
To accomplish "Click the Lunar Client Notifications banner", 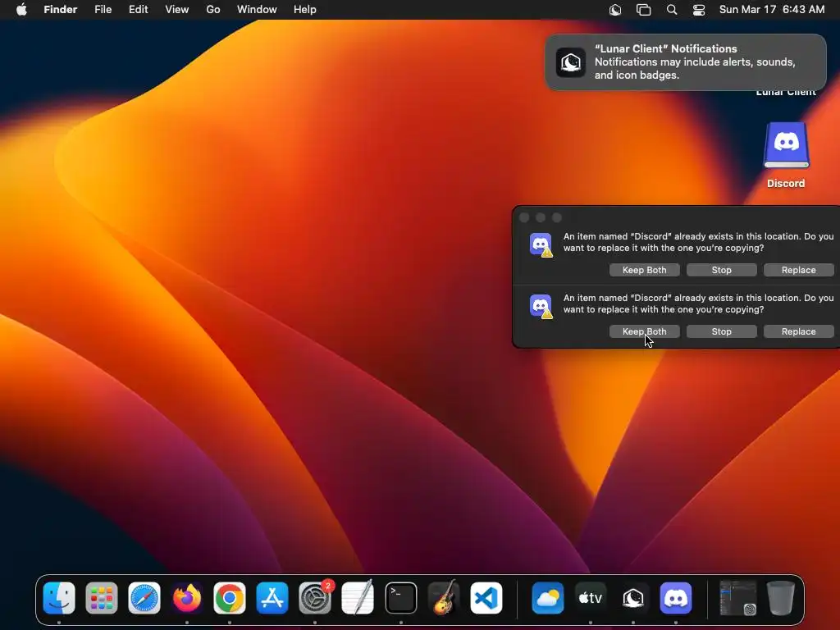I will point(686,62).
